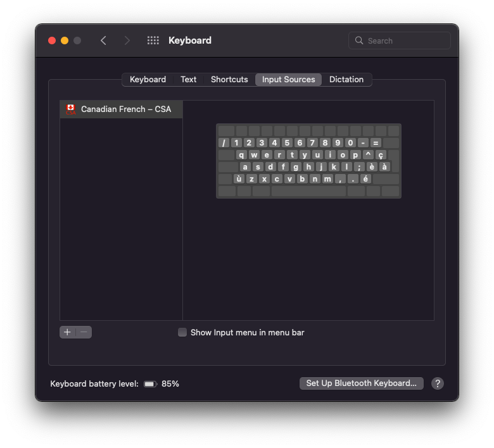Click the search magnifier icon
The height and width of the screenshot is (448, 494).
point(359,40)
